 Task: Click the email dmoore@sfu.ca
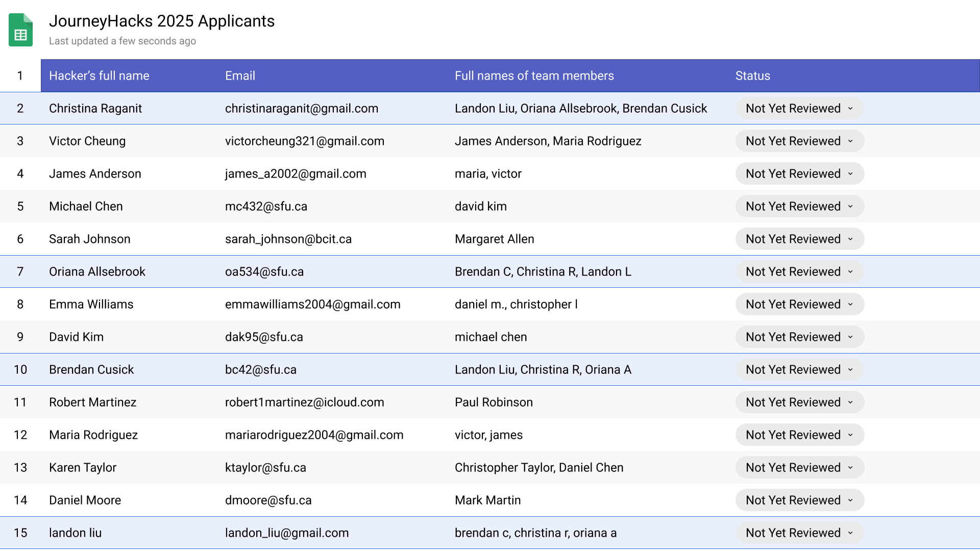point(268,500)
